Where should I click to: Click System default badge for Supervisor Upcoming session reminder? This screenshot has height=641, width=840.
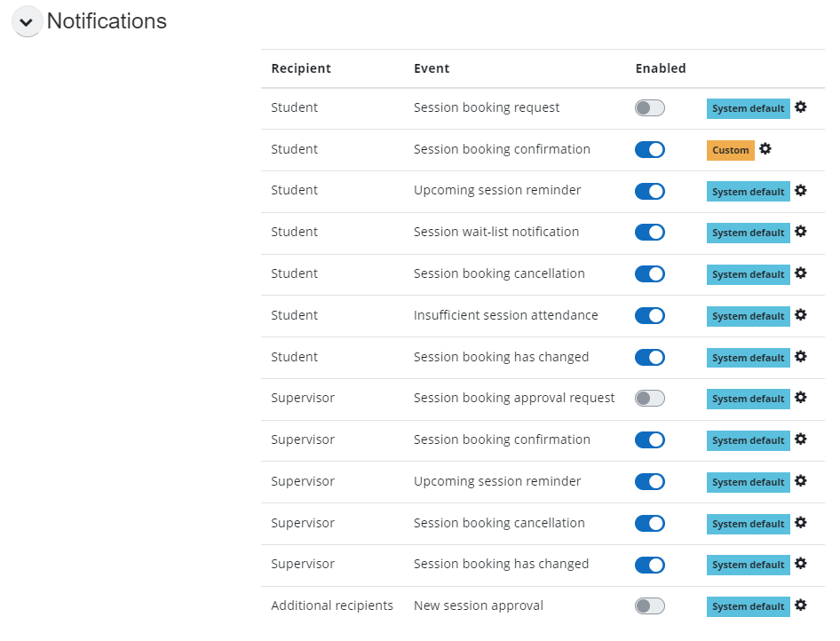click(x=748, y=482)
